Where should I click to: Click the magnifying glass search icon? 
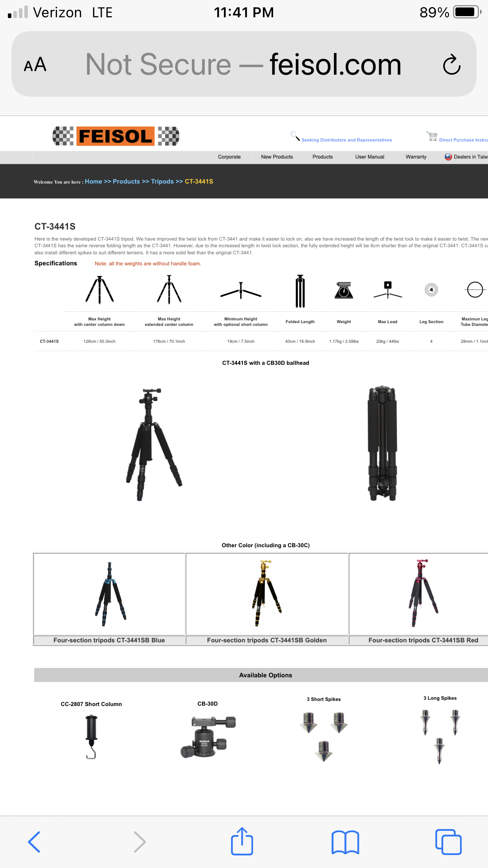[x=295, y=136]
